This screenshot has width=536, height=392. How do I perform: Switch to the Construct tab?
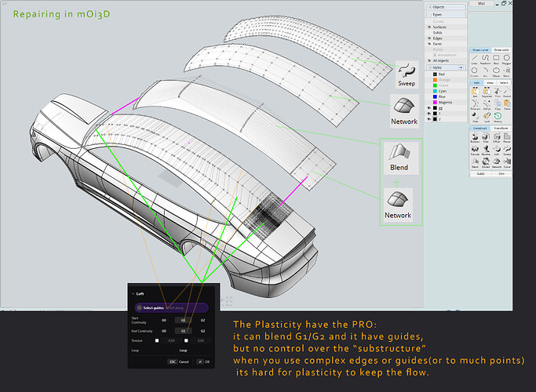pos(480,128)
